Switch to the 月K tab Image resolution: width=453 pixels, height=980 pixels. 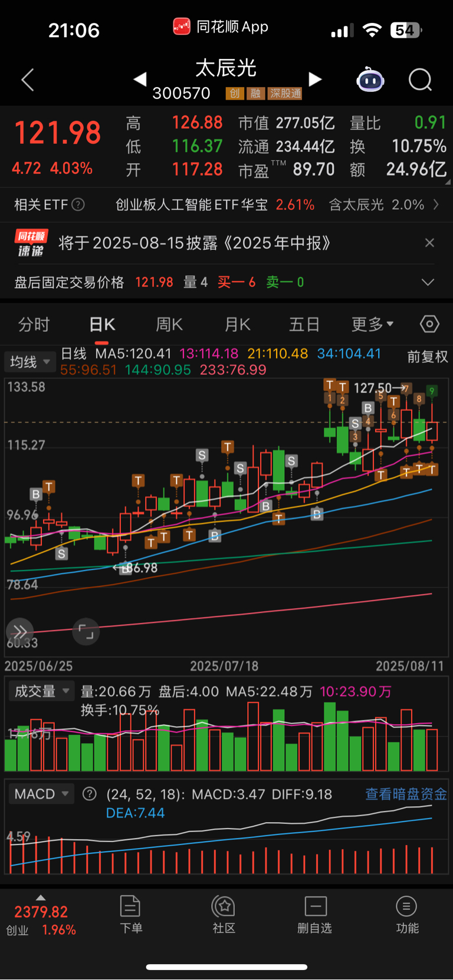(238, 324)
